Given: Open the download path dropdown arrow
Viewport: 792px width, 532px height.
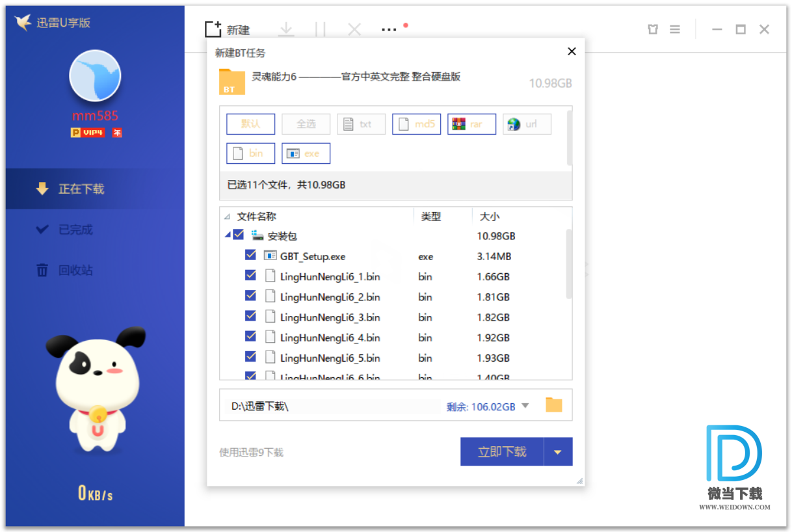Looking at the screenshot, I should [525, 406].
